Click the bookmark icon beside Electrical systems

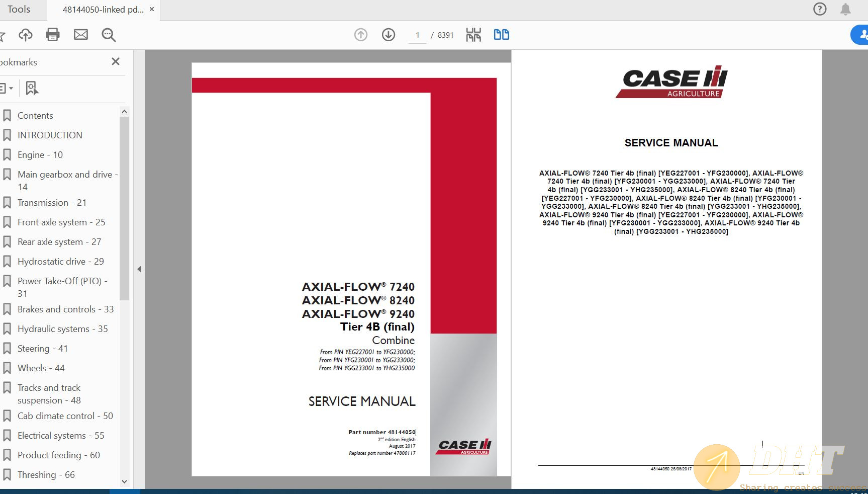point(7,436)
